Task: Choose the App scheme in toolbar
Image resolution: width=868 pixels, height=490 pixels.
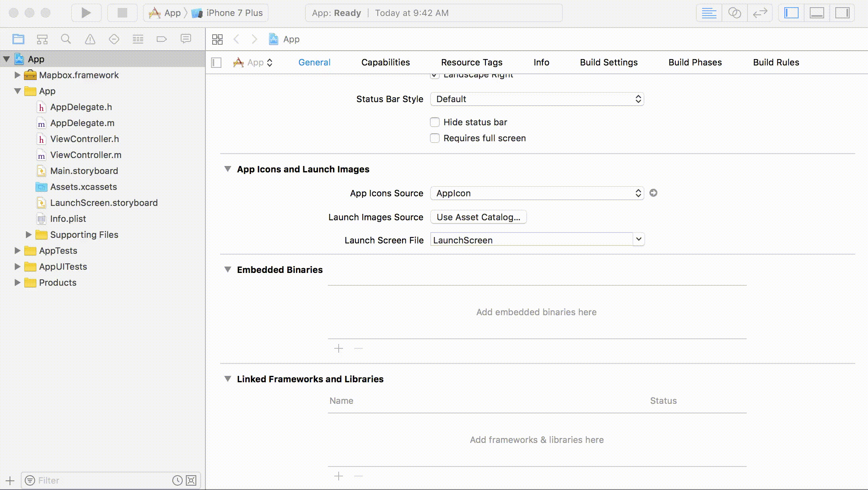Action: [x=165, y=13]
